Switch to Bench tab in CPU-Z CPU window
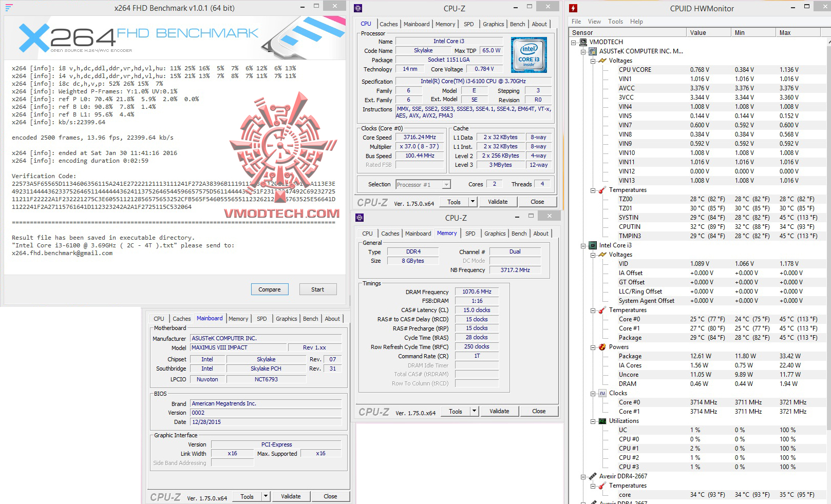This screenshot has width=831, height=504. coord(517,24)
